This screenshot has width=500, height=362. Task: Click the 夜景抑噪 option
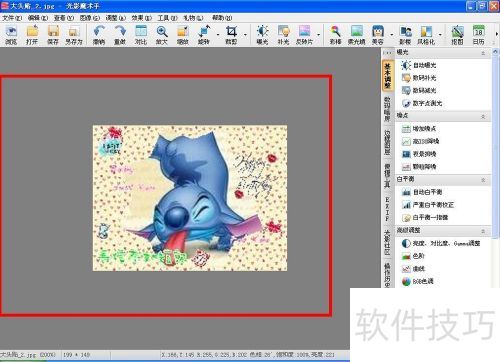click(x=419, y=154)
